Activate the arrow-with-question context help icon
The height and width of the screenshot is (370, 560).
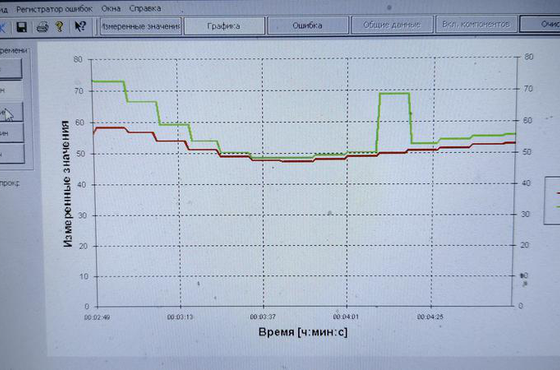[80, 26]
